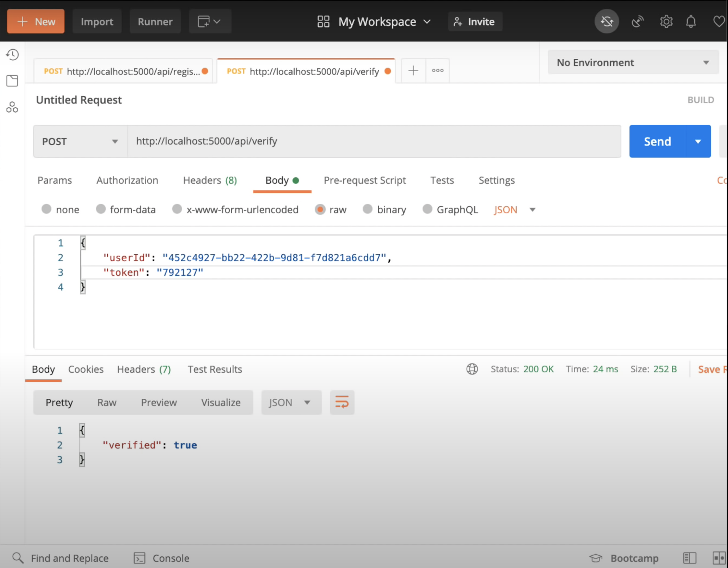Open the Collections sidebar icon
The image size is (728, 568).
click(12, 81)
